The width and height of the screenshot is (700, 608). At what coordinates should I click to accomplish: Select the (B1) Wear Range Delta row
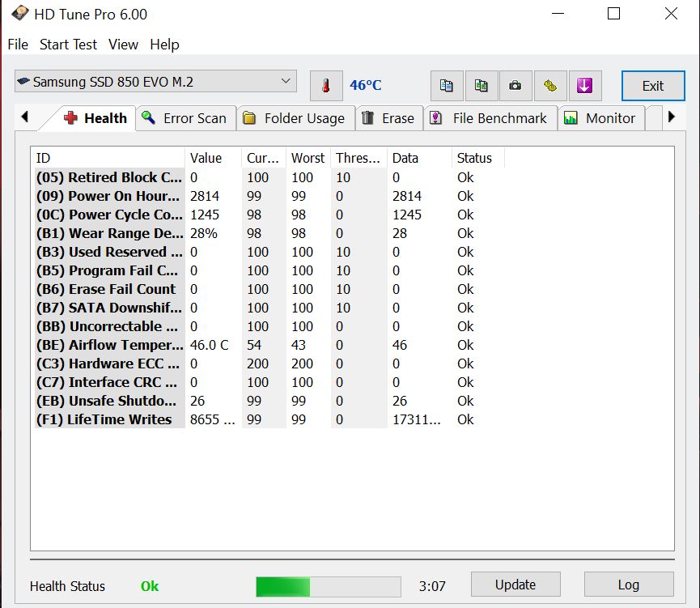pyautogui.click(x=268, y=233)
